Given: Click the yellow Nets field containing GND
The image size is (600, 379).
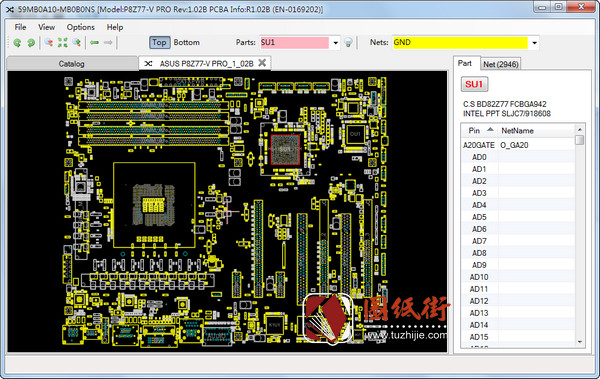Looking at the screenshot, I should pos(460,42).
